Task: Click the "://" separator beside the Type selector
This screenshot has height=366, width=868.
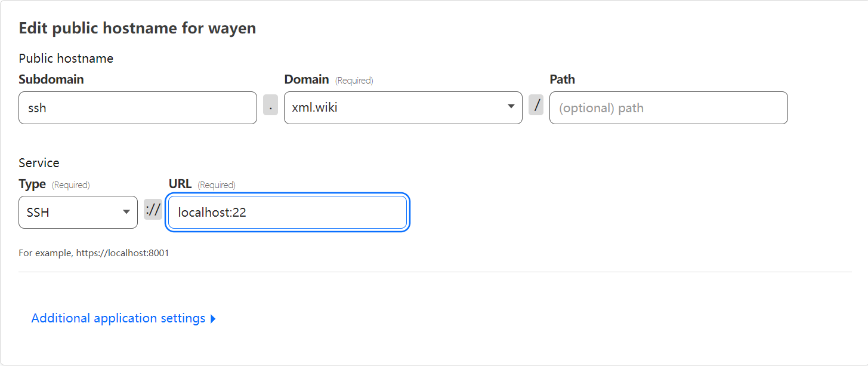Action: [153, 210]
